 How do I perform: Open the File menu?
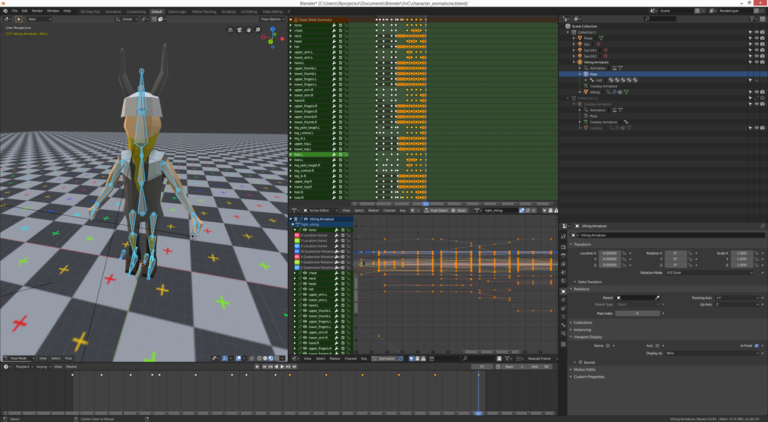[17, 11]
